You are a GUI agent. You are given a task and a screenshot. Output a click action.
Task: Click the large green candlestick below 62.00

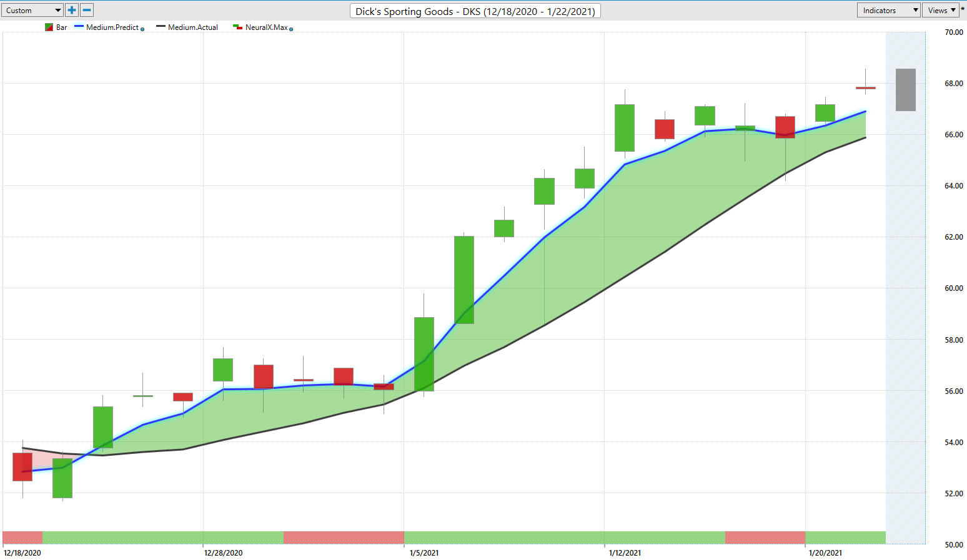coord(464,280)
